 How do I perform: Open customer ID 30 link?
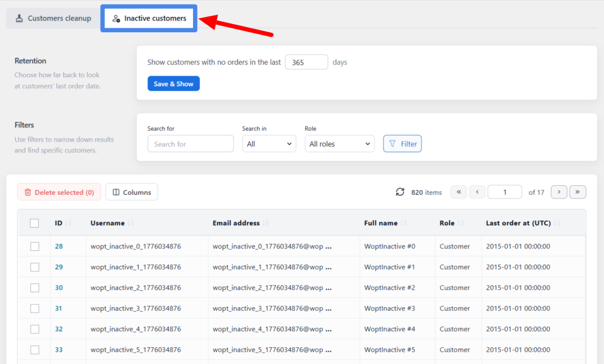[59, 288]
